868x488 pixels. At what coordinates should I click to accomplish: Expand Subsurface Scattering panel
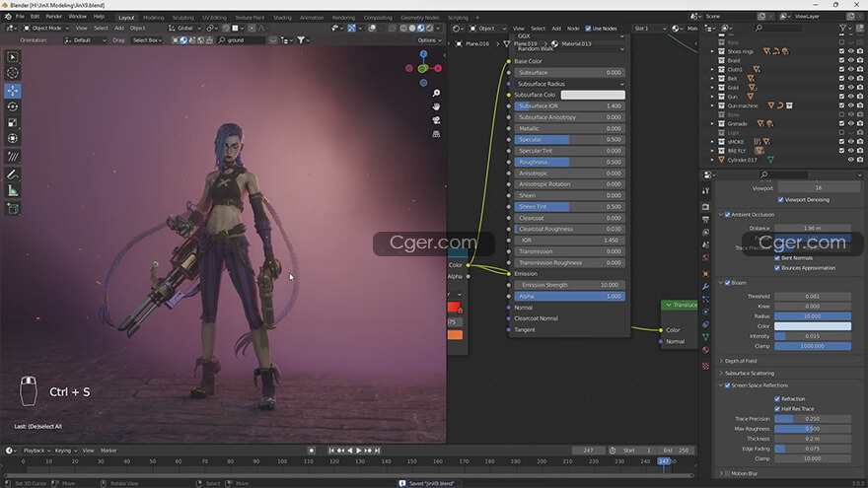coord(750,374)
